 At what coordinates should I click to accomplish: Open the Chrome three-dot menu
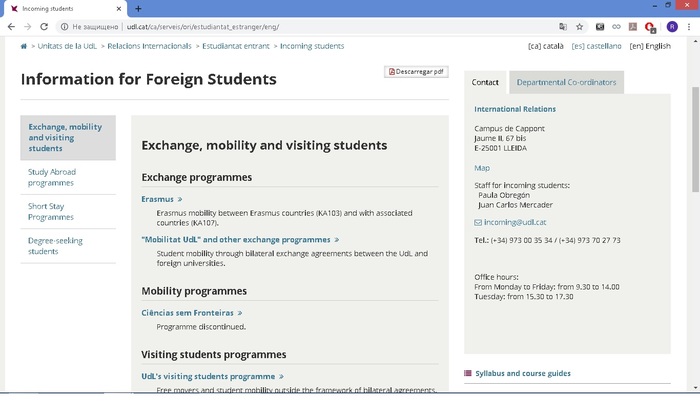[689, 27]
